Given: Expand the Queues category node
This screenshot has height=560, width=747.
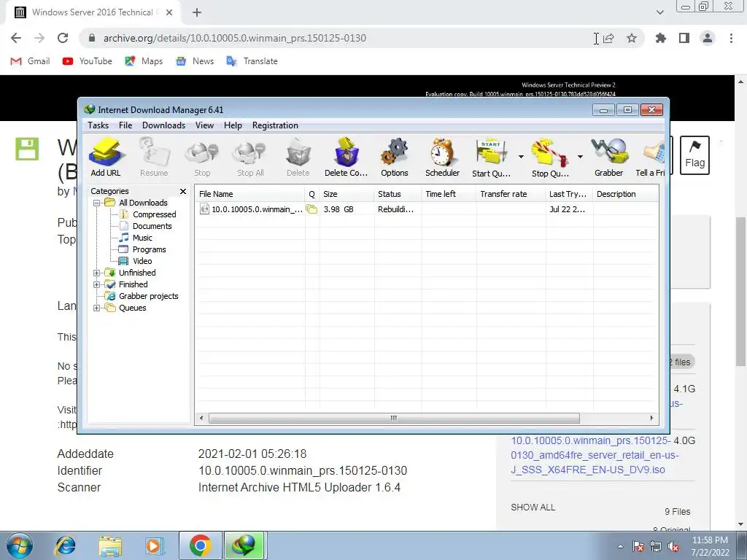Looking at the screenshot, I should tap(97, 308).
